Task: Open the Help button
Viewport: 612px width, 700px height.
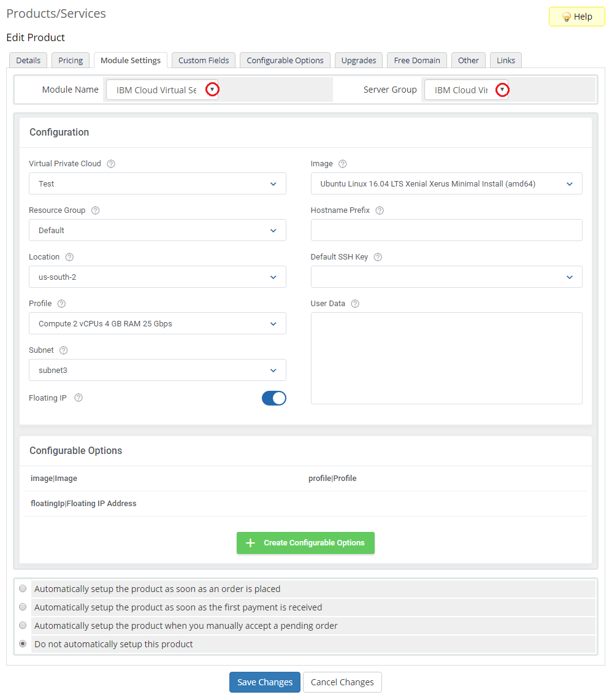Action: click(576, 17)
